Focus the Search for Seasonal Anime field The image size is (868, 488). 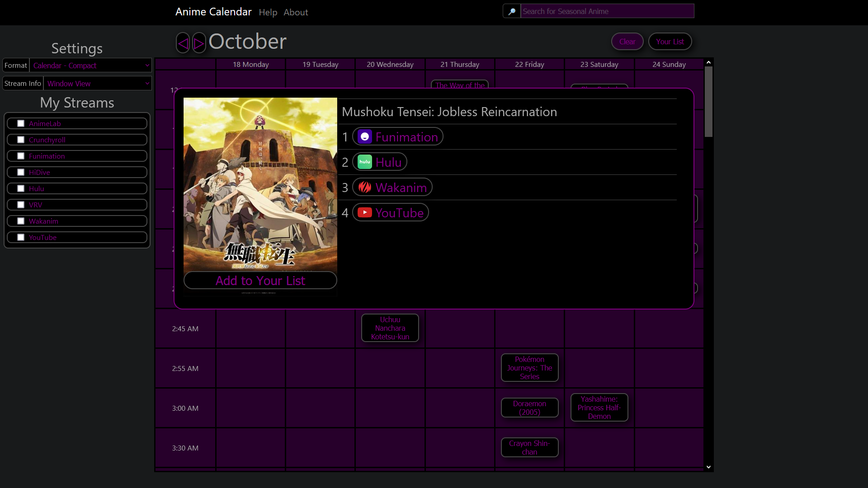click(607, 11)
